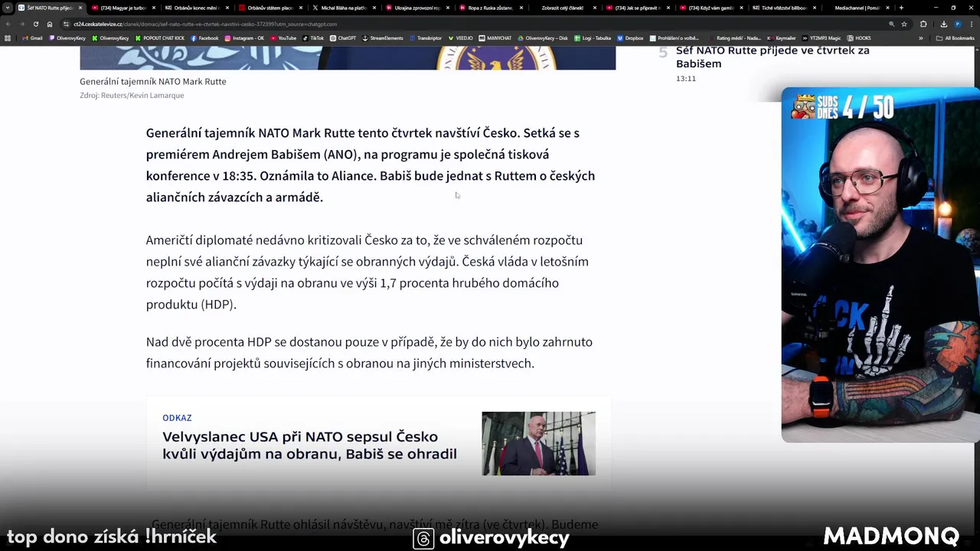Open the StreamElements bookmark

383,38
